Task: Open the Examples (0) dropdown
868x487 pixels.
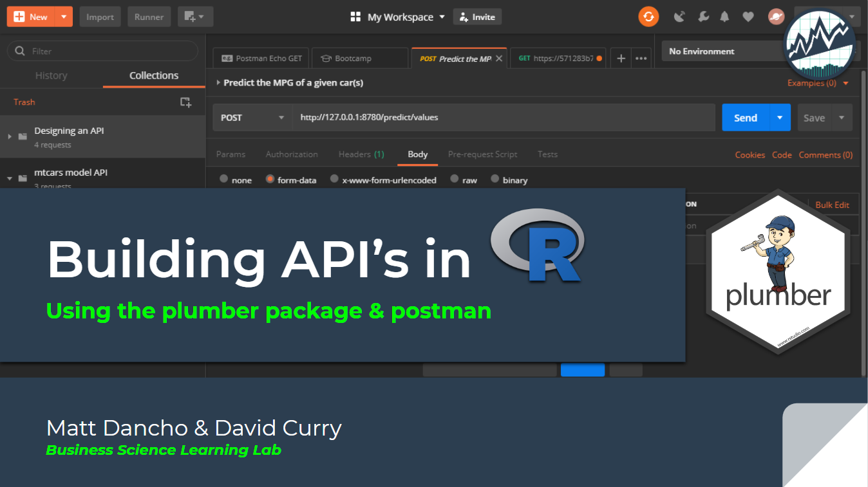Action: click(818, 83)
